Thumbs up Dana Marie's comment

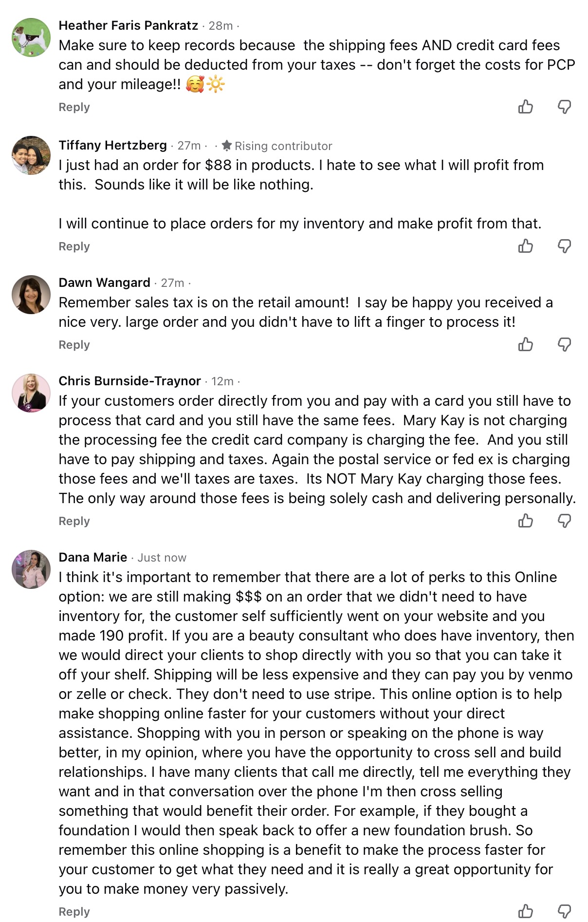[526, 911]
